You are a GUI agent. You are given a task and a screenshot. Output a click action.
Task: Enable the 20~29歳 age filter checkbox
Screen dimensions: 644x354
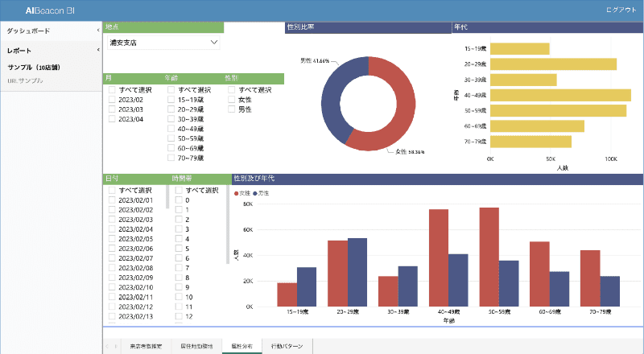[x=171, y=109]
